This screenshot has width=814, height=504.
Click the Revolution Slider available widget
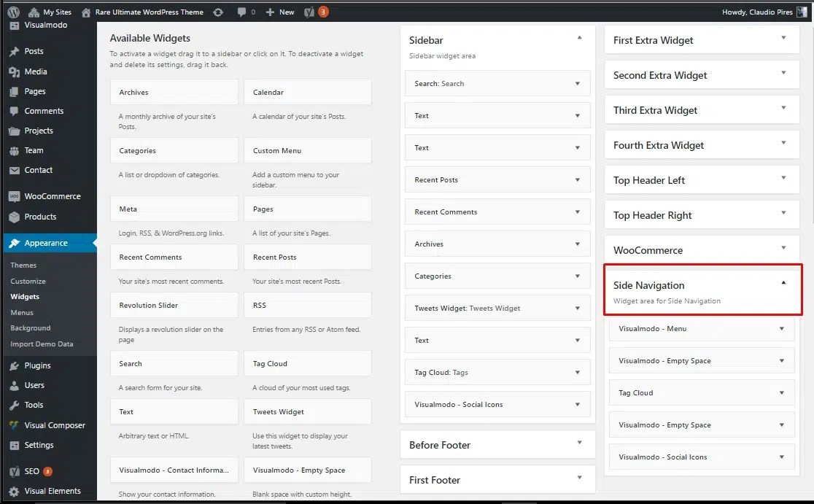[174, 305]
